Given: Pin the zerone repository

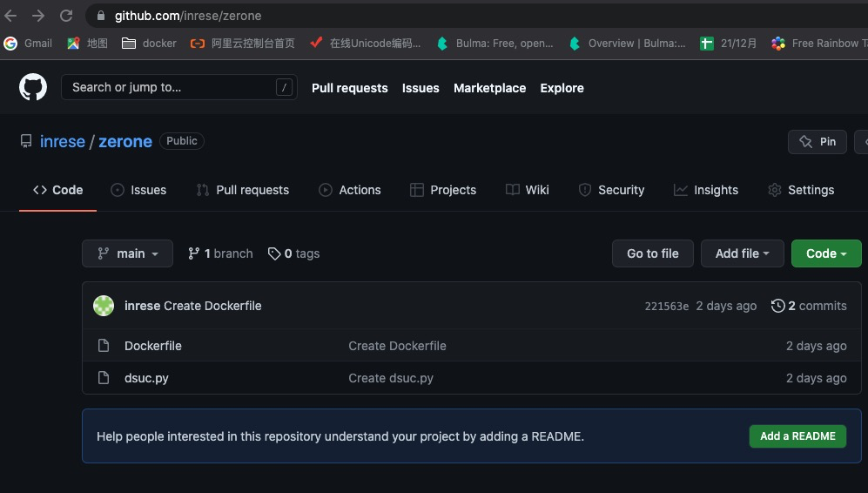Looking at the screenshot, I should (817, 141).
